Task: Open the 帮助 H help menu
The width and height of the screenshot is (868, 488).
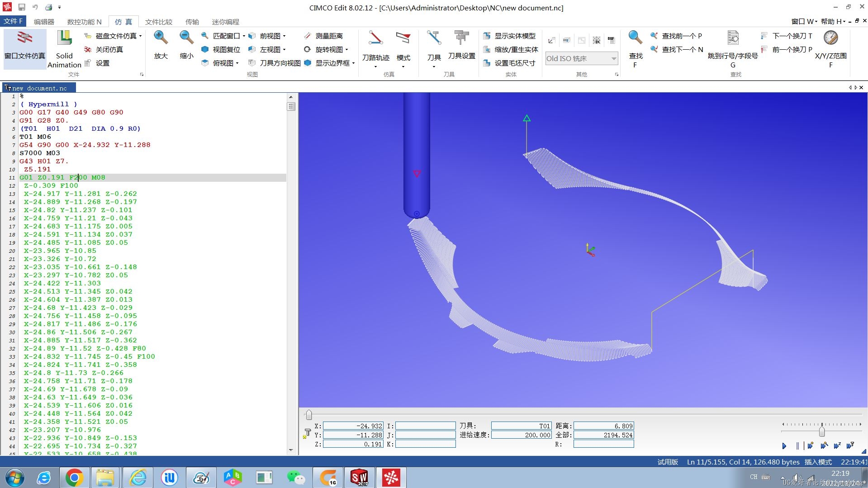Action: pos(833,21)
